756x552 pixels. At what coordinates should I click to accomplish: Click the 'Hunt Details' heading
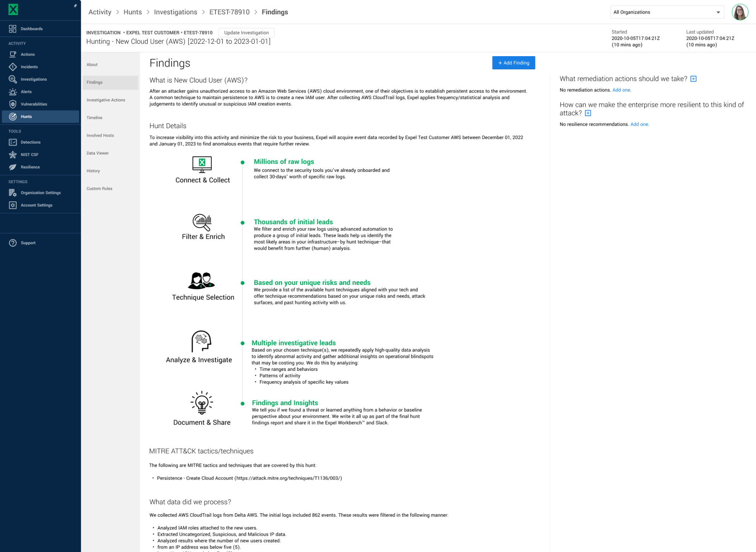tap(168, 126)
